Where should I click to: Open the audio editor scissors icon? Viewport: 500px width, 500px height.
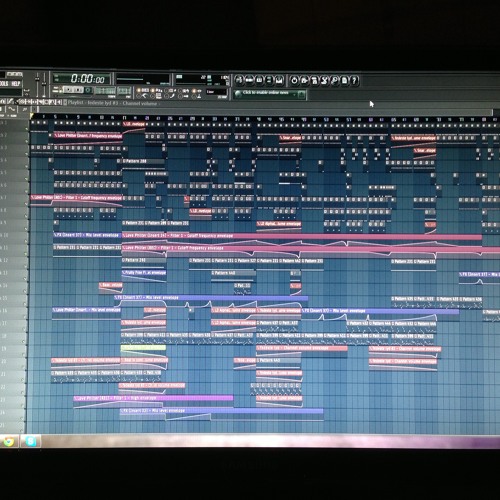(x=324, y=80)
